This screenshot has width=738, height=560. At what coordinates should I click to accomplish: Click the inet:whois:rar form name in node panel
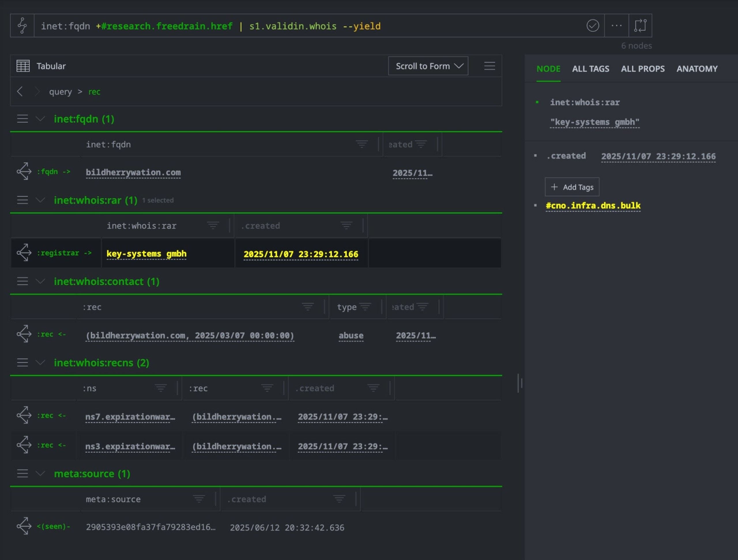point(585,102)
